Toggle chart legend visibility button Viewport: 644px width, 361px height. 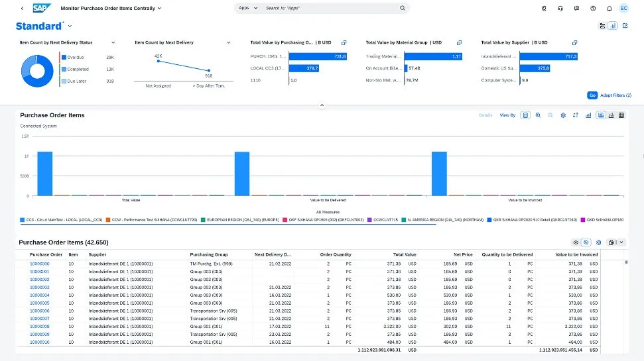coord(525,115)
